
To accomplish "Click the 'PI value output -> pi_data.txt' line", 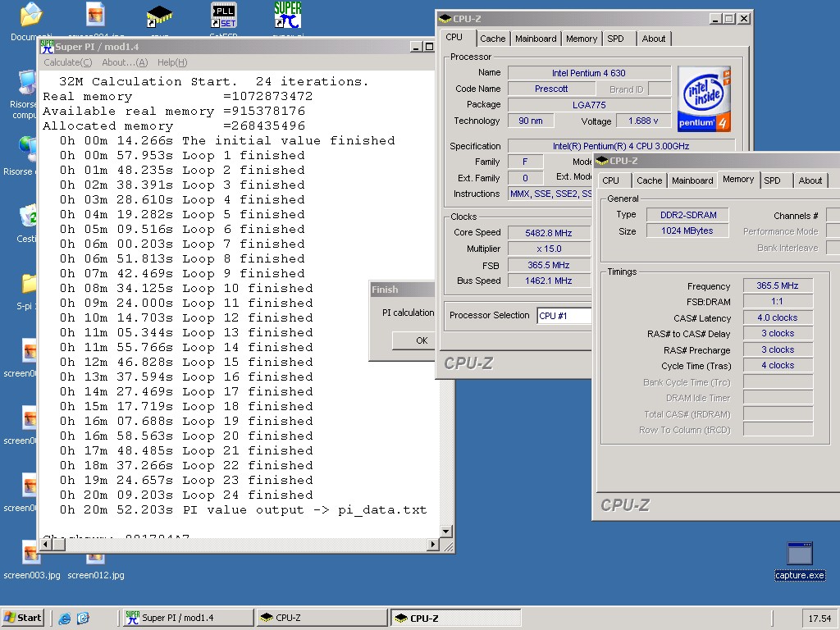I will 243,510.
